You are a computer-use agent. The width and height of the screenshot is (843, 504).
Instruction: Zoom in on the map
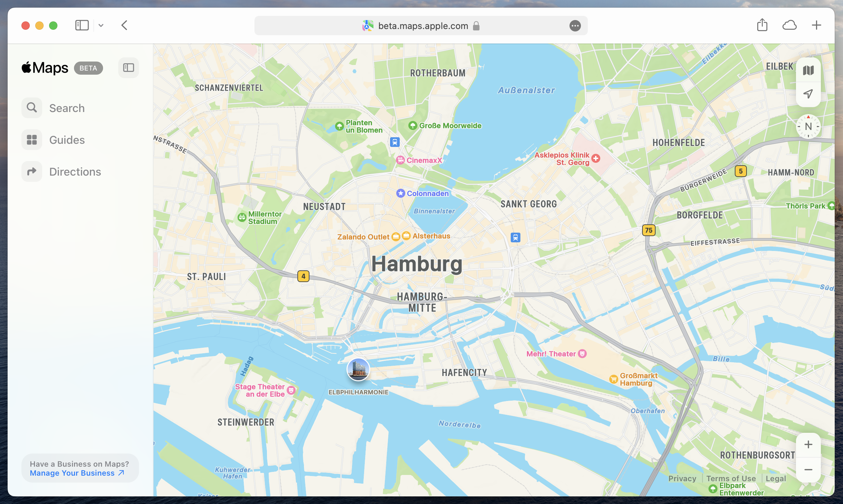[808, 445]
